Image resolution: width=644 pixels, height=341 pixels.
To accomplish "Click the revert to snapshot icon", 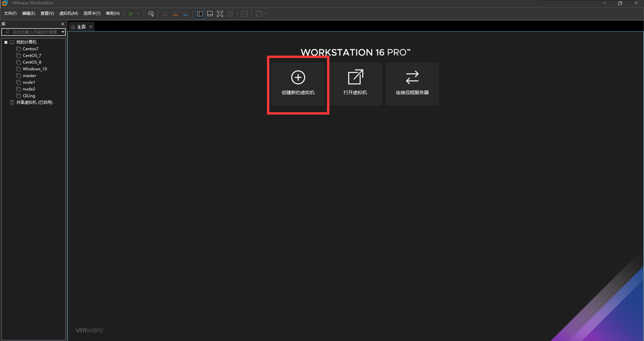I will pos(175,14).
